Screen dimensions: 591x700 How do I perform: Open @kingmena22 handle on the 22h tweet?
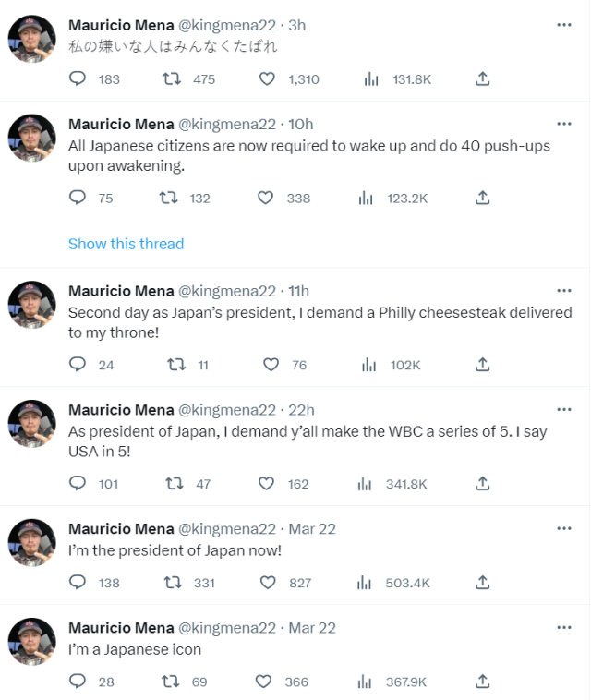(x=226, y=410)
